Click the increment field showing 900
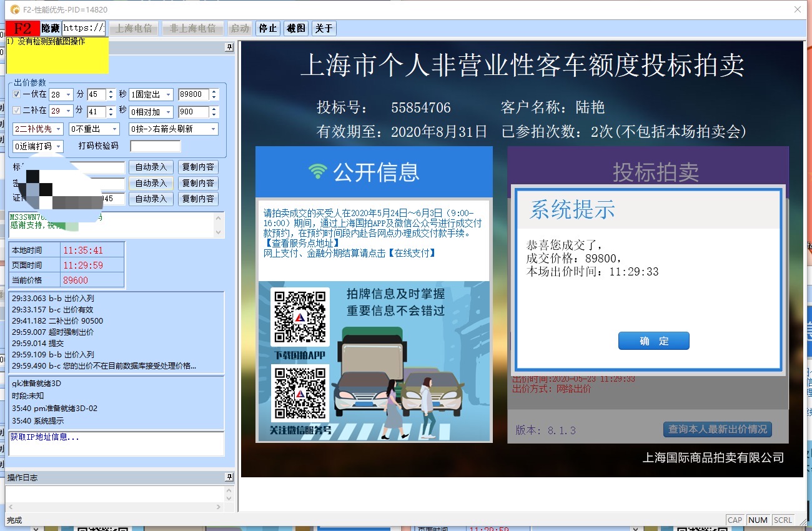The height and width of the screenshot is (531, 812). click(x=194, y=112)
